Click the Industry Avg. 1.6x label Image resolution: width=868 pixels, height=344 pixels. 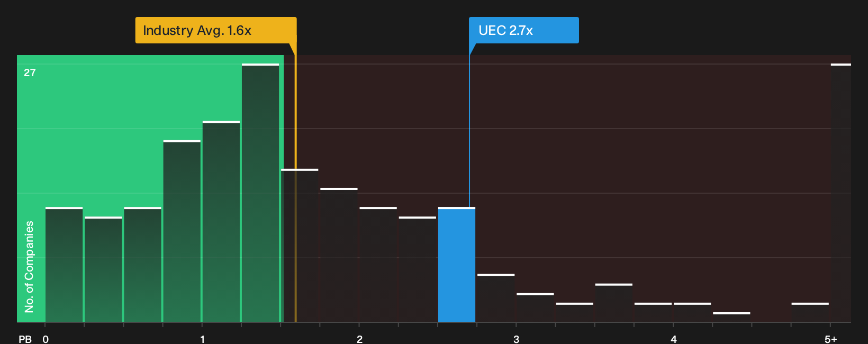coord(216,30)
